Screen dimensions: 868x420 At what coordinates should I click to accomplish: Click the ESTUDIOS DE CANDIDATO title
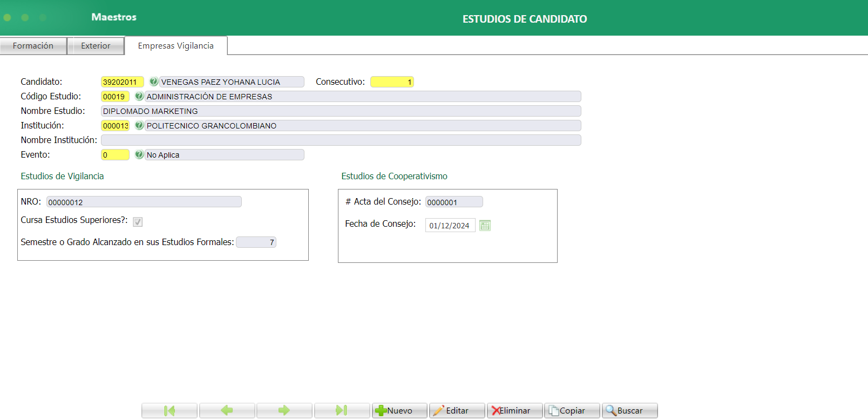click(x=525, y=19)
